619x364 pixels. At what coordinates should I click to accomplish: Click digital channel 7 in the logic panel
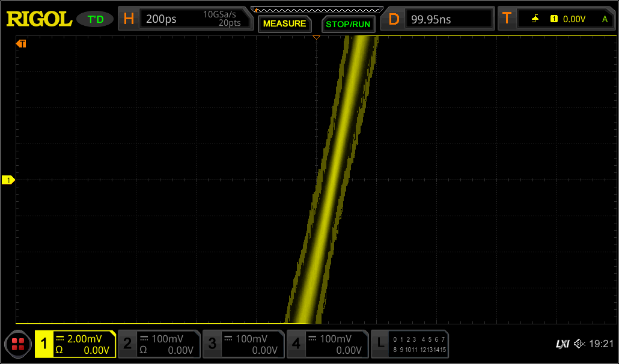[443, 339]
